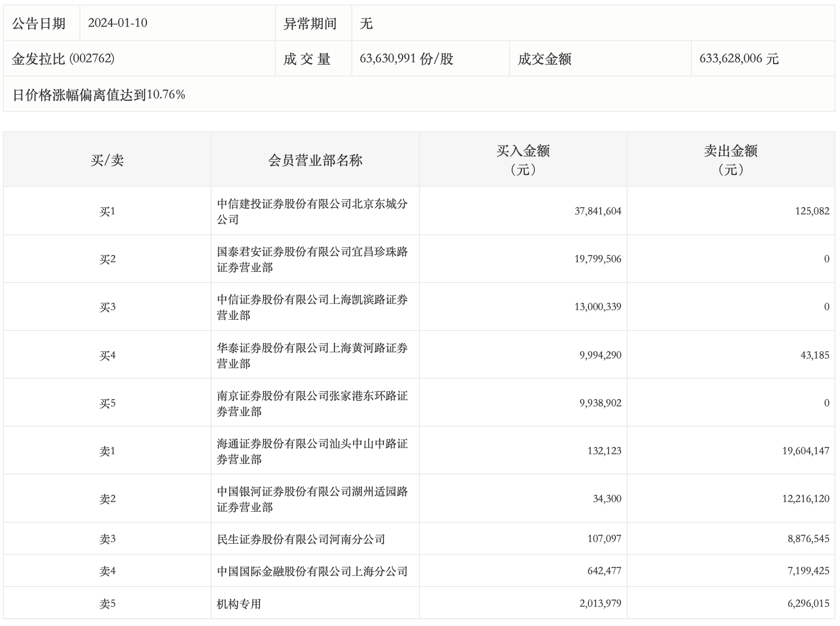Select 民生证券 河南分公司 row name
Viewport: 840px width, 626px height.
(x=301, y=539)
